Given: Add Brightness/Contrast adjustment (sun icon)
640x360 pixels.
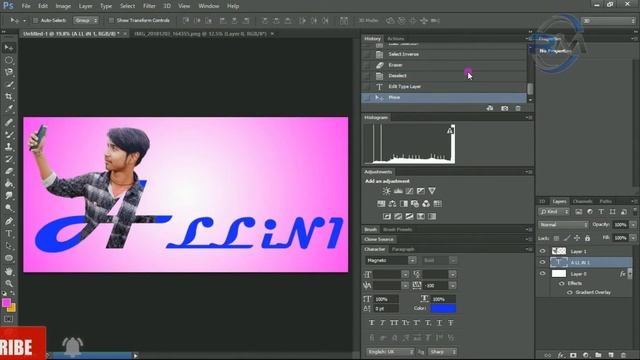Looking at the screenshot, I should (x=386, y=191).
